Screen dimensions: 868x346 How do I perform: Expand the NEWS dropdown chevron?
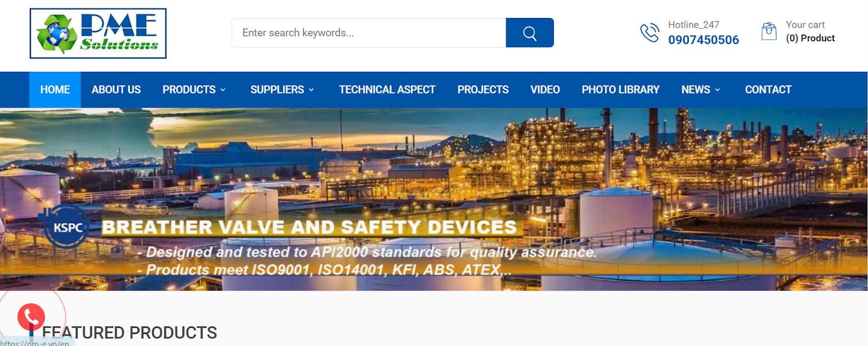[717, 90]
